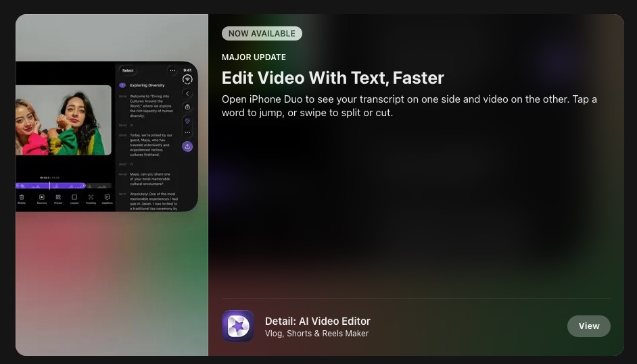Open the Detail app star icon
The width and height of the screenshot is (637, 364).
[x=238, y=326]
